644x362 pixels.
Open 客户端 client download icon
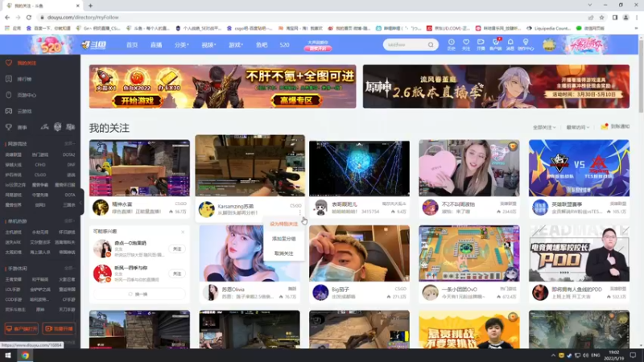pyautogui.click(x=495, y=44)
